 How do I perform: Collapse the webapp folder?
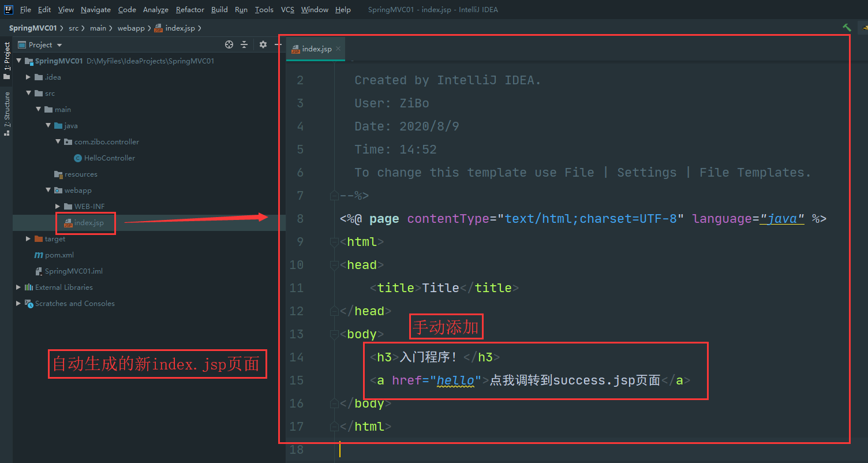48,190
